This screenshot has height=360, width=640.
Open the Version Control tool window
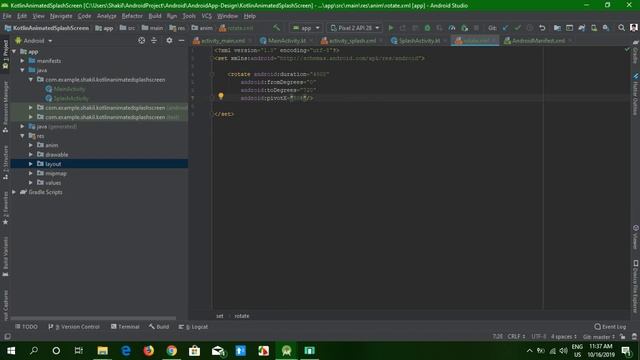tap(74, 327)
